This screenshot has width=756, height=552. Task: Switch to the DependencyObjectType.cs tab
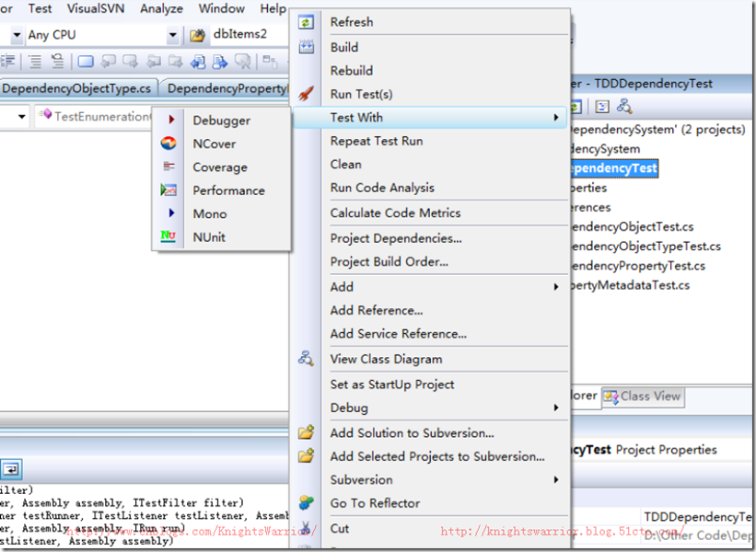click(77, 88)
